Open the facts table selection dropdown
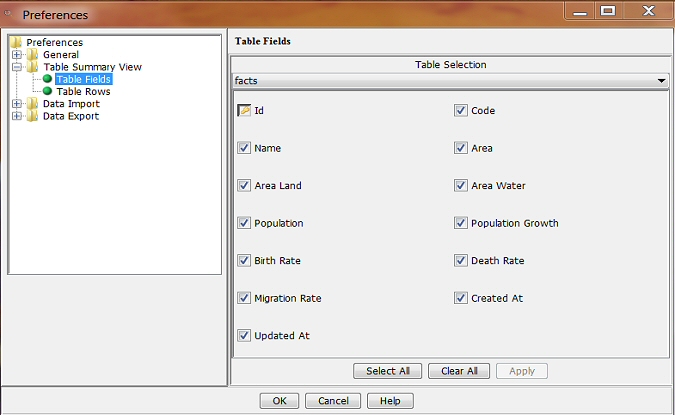 point(662,80)
